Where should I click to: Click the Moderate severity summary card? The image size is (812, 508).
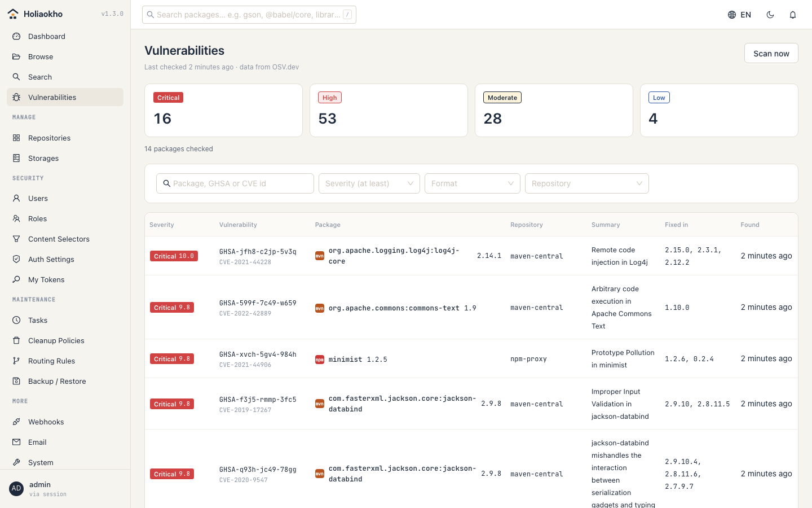point(554,111)
